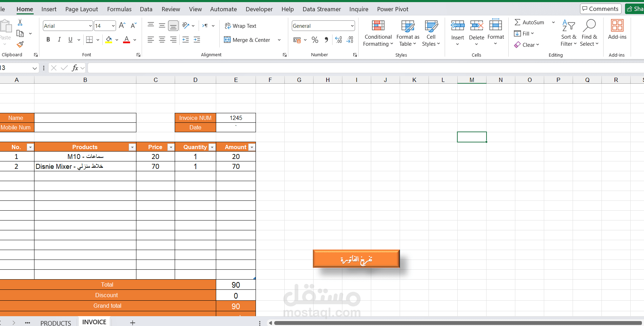644x326 pixels.
Task: Click Align Left icon
Action: pos(151,40)
